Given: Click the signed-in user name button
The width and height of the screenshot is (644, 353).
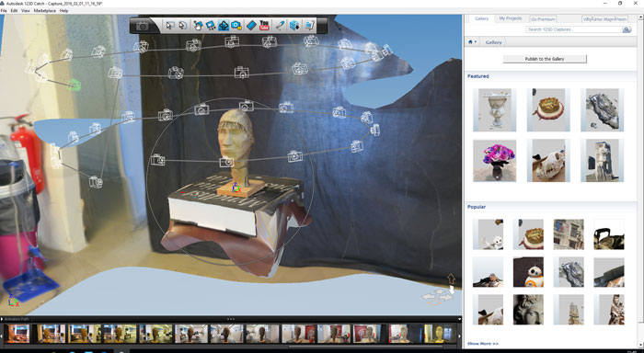Looking at the screenshot, I should (605, 19).
